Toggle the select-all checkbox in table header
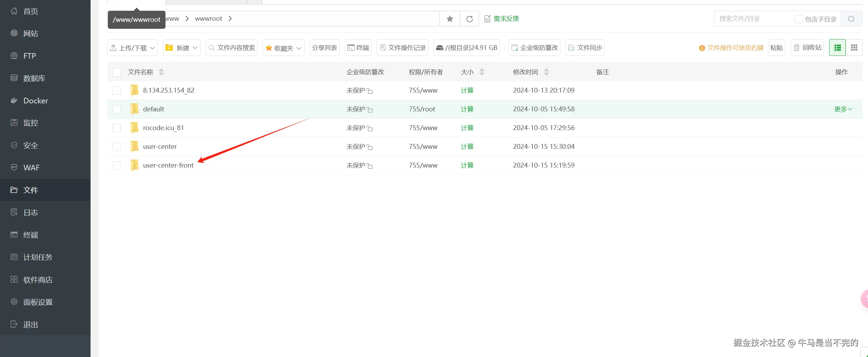This screenshot has height=357, width=868. point(117,72)
